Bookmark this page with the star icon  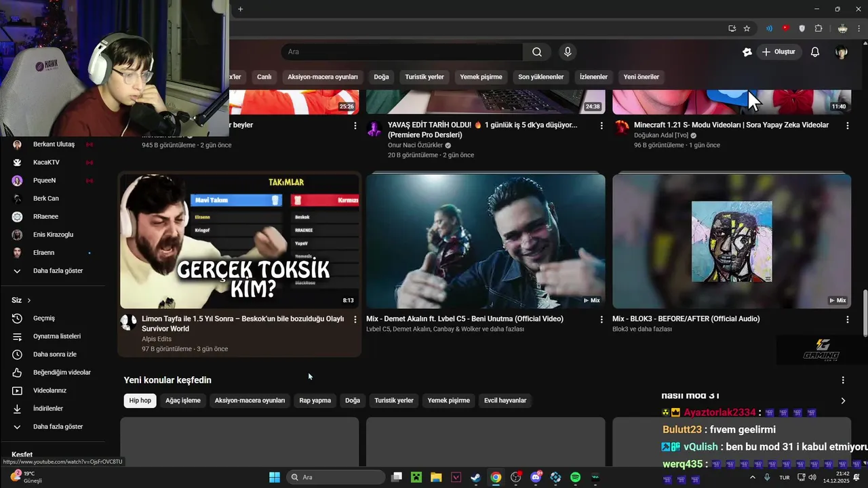pos(747,28)
